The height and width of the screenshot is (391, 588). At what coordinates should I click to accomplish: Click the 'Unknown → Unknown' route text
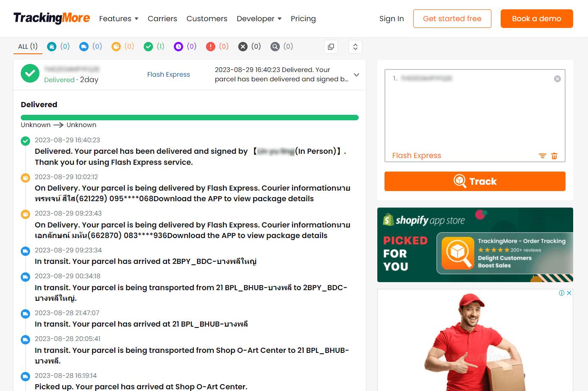[59, 125]
